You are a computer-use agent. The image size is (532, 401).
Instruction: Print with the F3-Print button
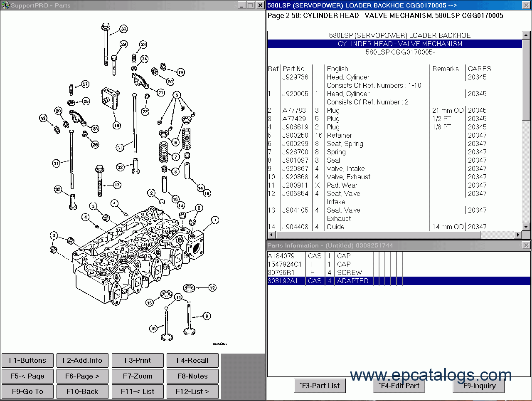(x=138, y=360)
